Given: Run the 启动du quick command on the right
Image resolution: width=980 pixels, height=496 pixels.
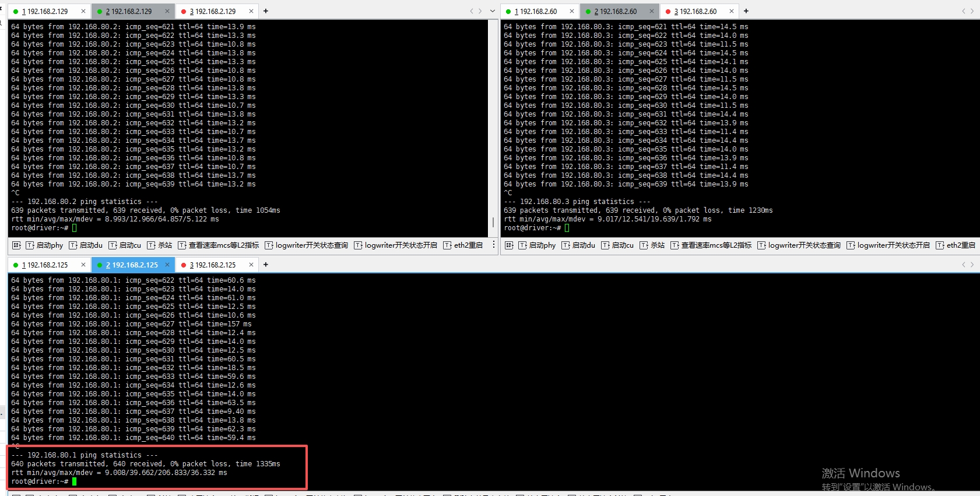Looking at the screenshot, I should coord(578,245).
